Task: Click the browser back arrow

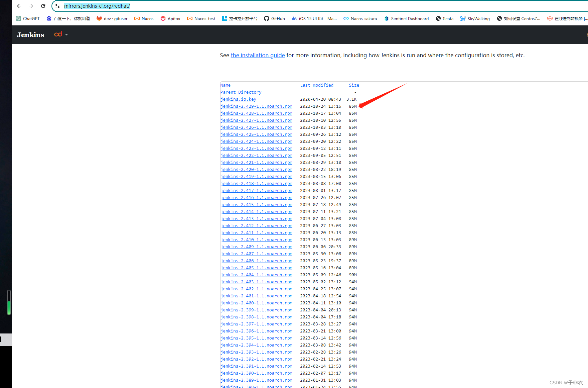Action: coord(19,6)
